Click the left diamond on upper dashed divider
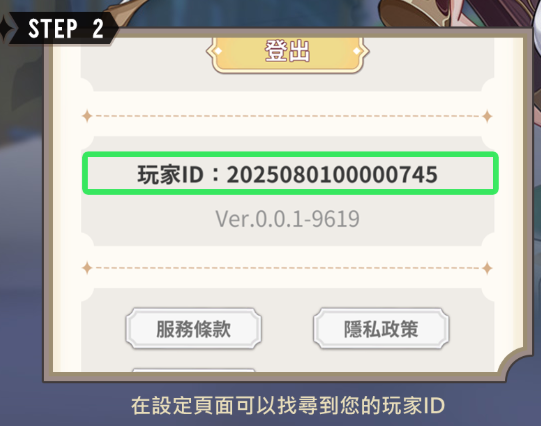This screenshot has width=541, height=426. point(87,116)
